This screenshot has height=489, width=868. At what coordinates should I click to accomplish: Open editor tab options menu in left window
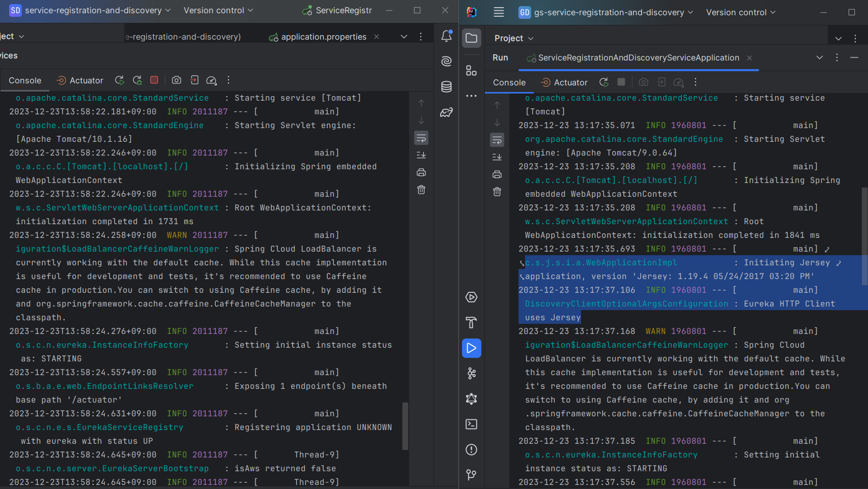421,37
